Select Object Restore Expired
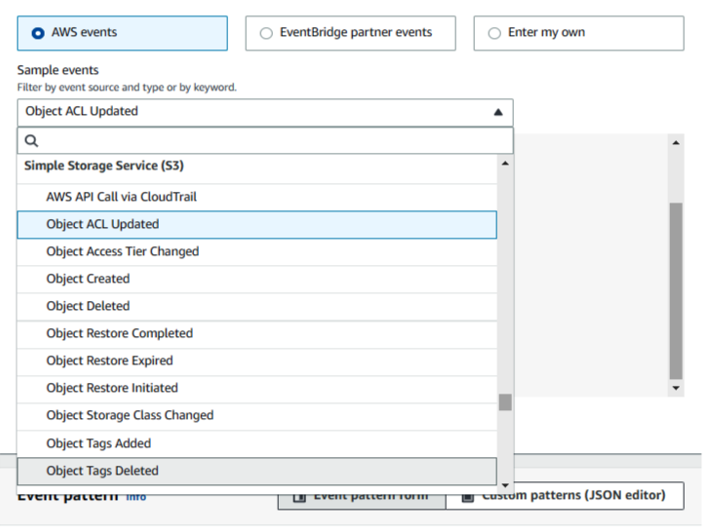 tap(257, 361)
